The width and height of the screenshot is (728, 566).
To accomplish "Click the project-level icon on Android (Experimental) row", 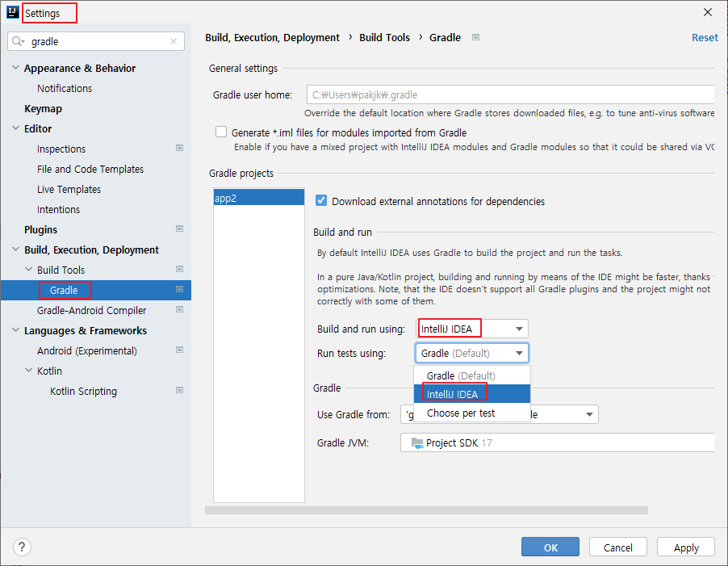I will pos(179,350).
